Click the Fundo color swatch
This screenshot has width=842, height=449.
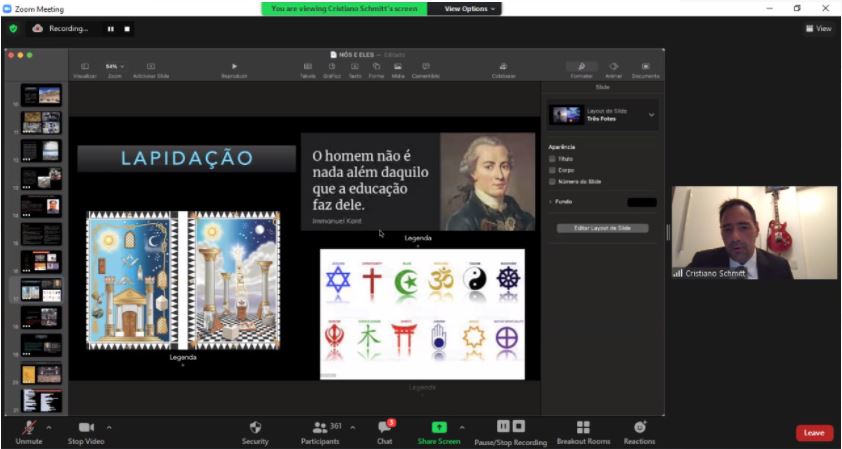coord(641,202)
